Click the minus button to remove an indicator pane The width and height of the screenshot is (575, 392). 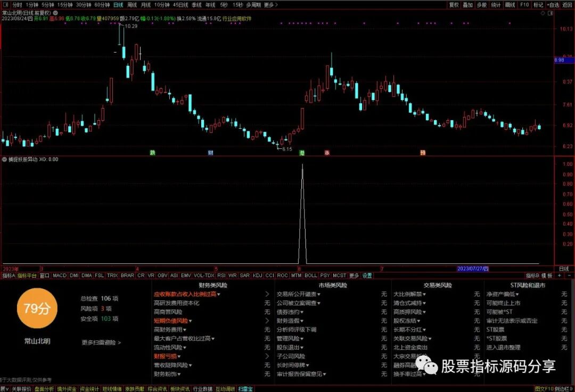(569, 275)
